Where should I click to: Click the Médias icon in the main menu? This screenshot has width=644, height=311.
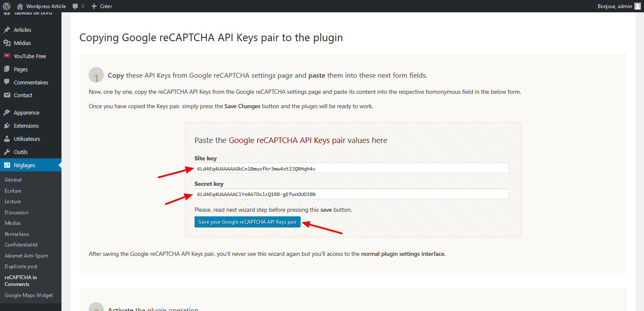[x=7, y=43]
